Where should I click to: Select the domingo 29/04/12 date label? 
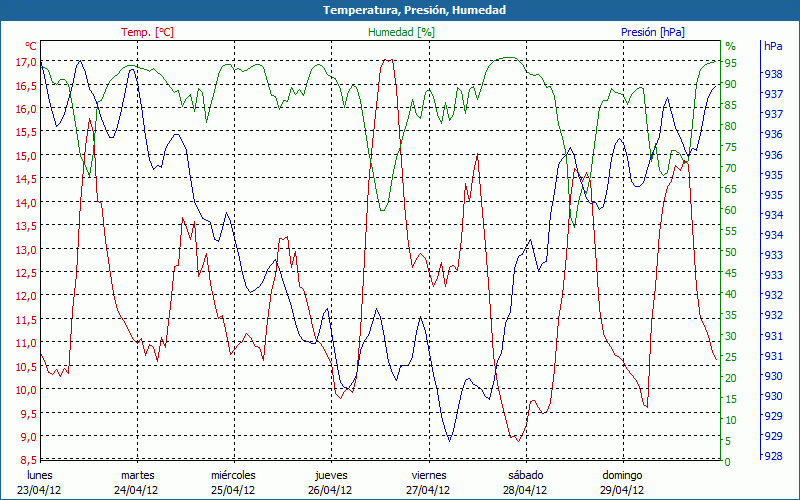pyautogui.click(x=622, y=482)
